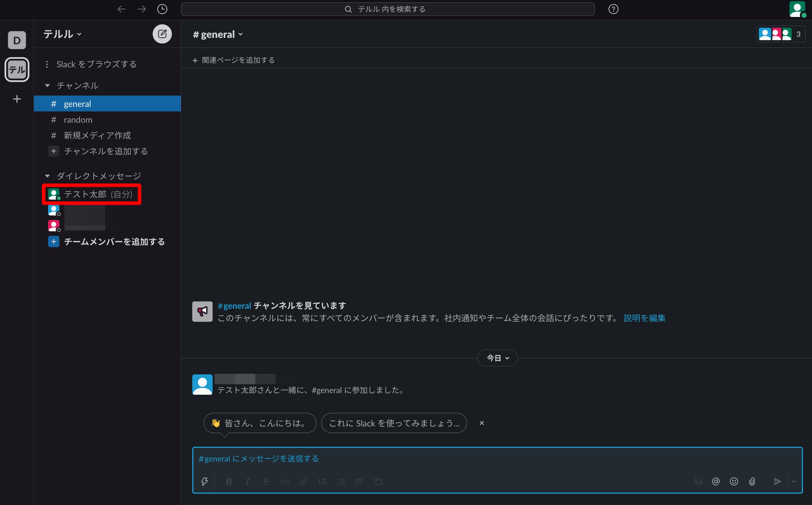Viewport: 812px width, 505px height.
Task: Open Slack をブラウズする
Action: (96, 64)
